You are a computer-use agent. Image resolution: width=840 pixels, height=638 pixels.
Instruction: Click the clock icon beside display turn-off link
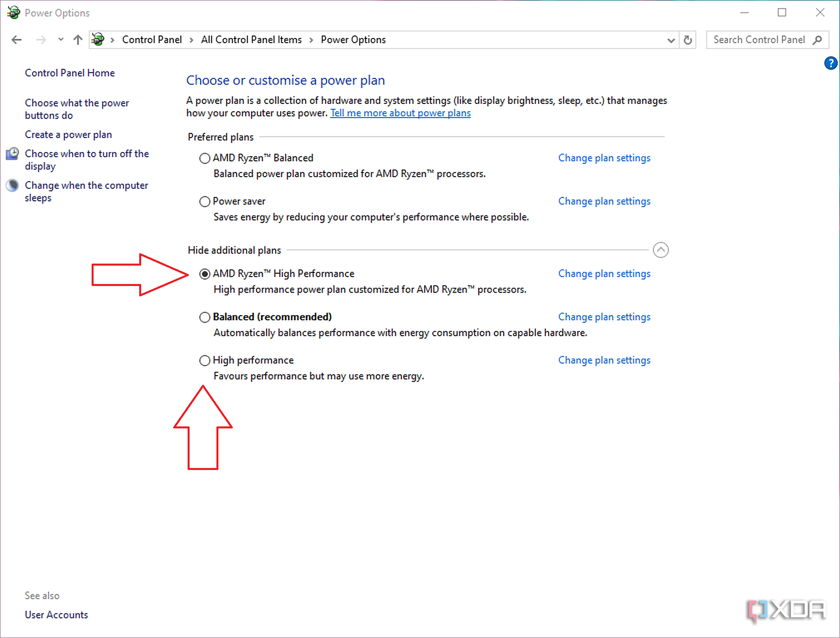(x=12, y=154)
